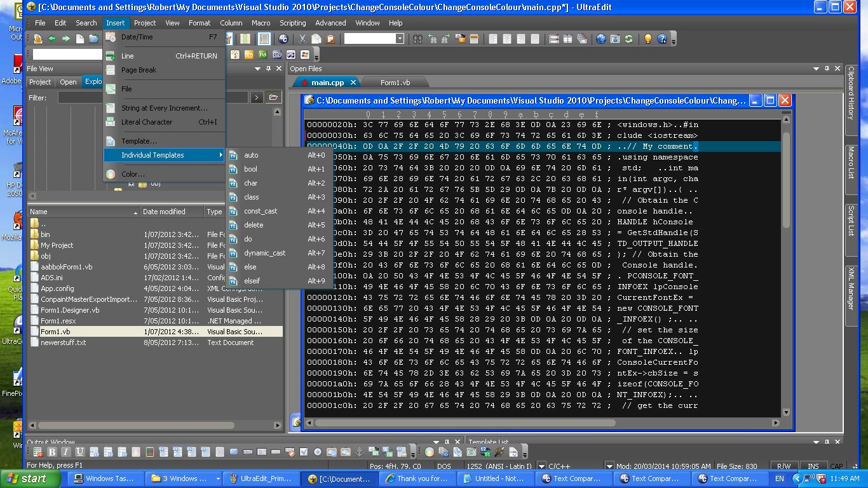868x488 pixels.
Task: Toggle the Underline formatting button
Action: pyautogui.click(x=80, y=452)
